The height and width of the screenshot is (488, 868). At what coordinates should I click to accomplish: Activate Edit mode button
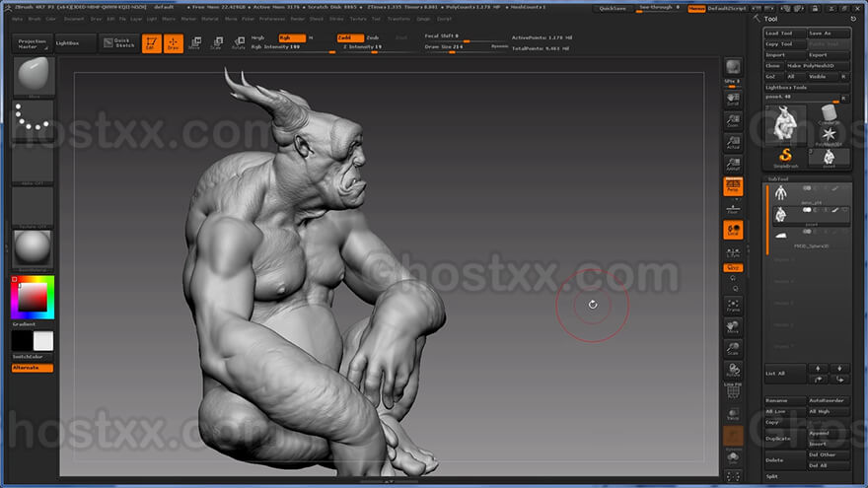tap(151, 43)
